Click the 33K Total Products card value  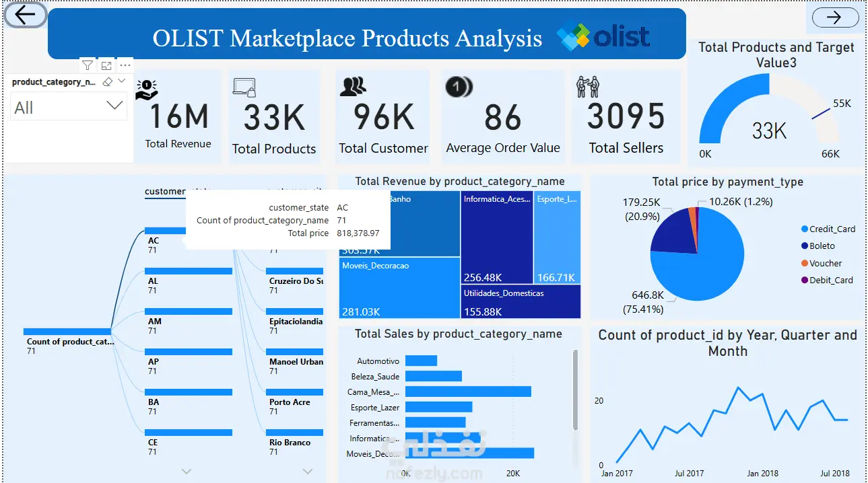coord(274,118)
